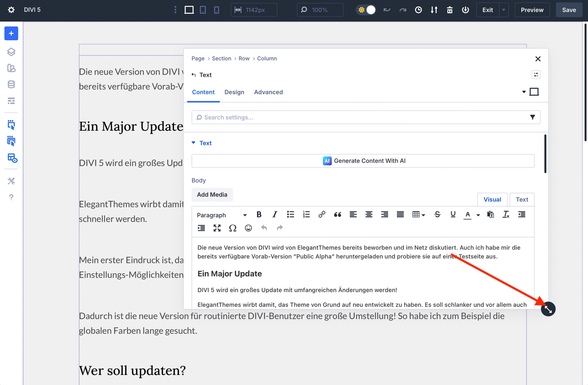Collapse the Text settings group
This screenshot has width=588, height=385.
[194, 143]
